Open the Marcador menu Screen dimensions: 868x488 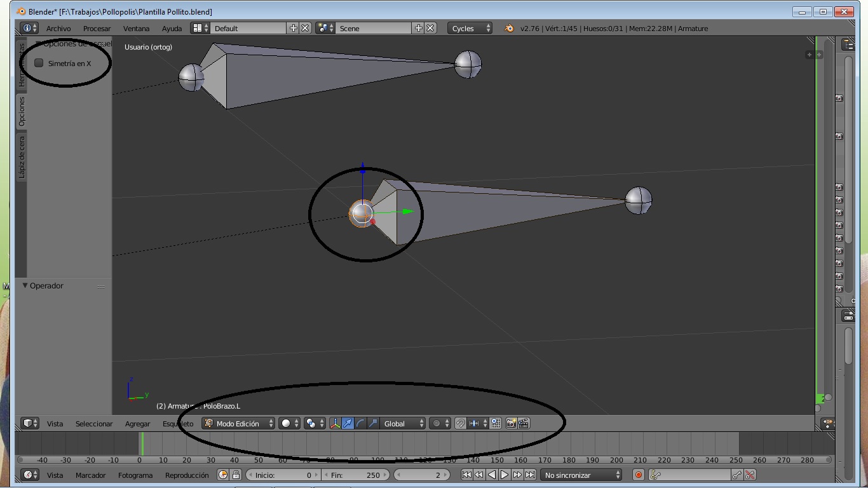pos(90,475)
